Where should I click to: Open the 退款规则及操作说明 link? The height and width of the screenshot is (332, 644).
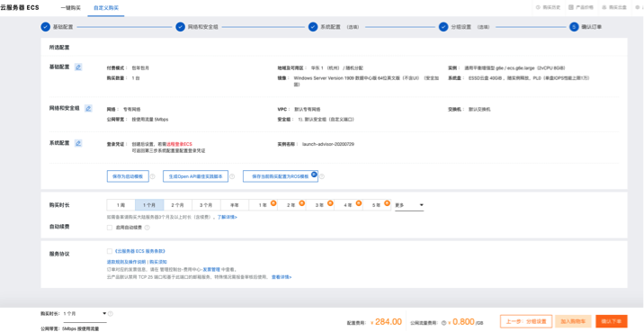(126, 262)
